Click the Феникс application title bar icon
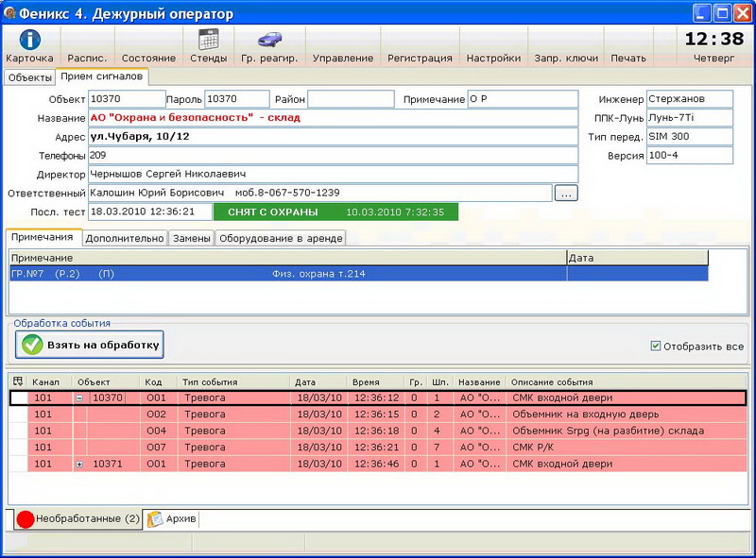Screen dimensions: 756x558 coord(9,12)
